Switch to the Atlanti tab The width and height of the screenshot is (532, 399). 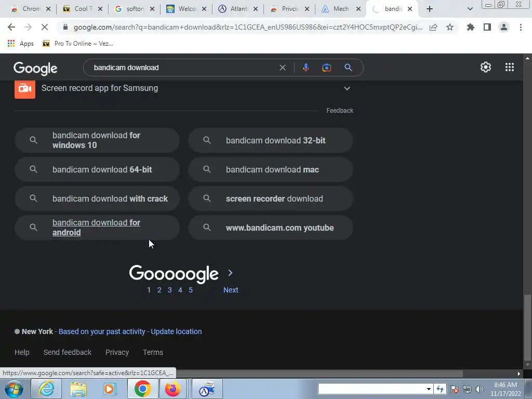point(238,9)
